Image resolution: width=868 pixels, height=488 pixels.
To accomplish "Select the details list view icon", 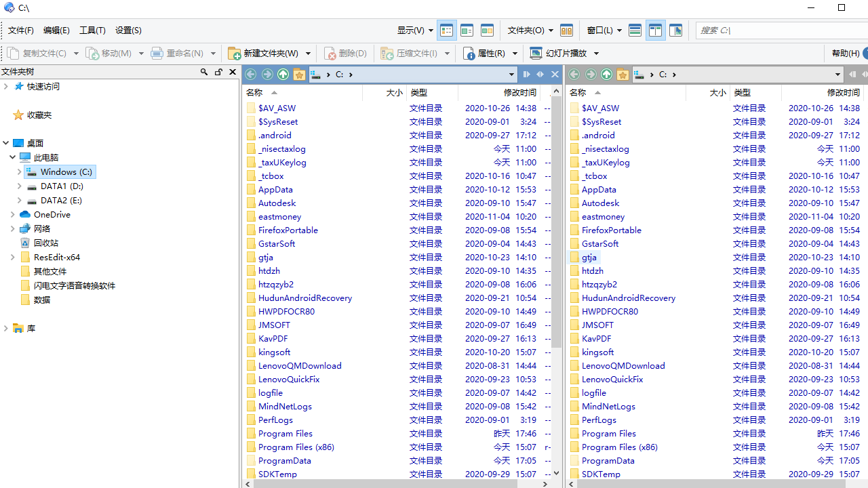I will pyautogui.click(x=447, y=30).
